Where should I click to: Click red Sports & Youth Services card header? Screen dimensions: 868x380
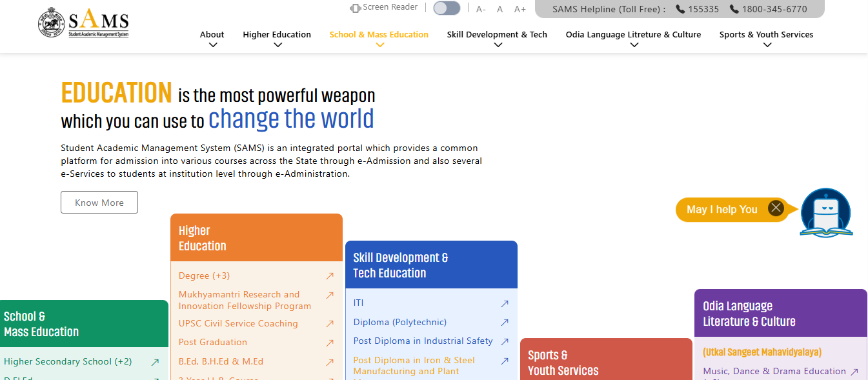tap(606, 359)
